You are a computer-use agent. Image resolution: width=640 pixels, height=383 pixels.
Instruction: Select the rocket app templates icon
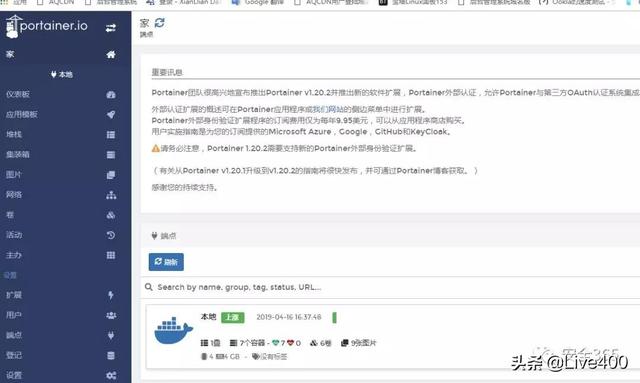[111, 115]
